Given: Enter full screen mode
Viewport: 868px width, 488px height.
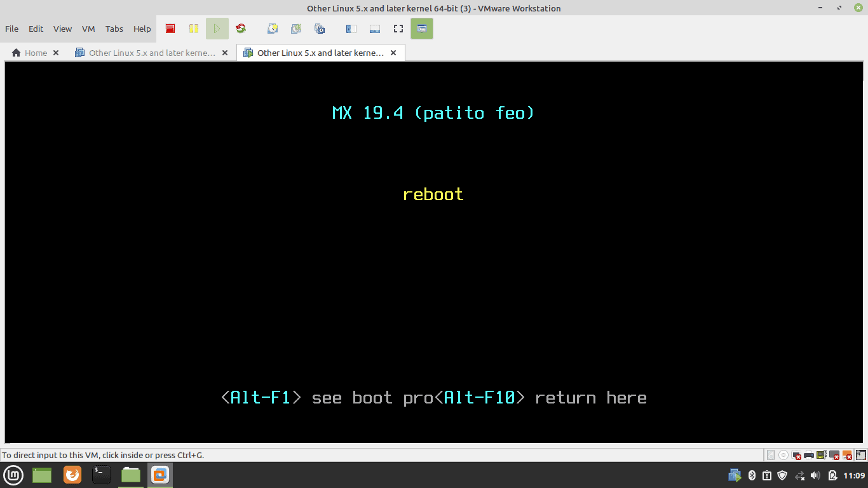Looking at the screenshot, I should coord(398,29).
